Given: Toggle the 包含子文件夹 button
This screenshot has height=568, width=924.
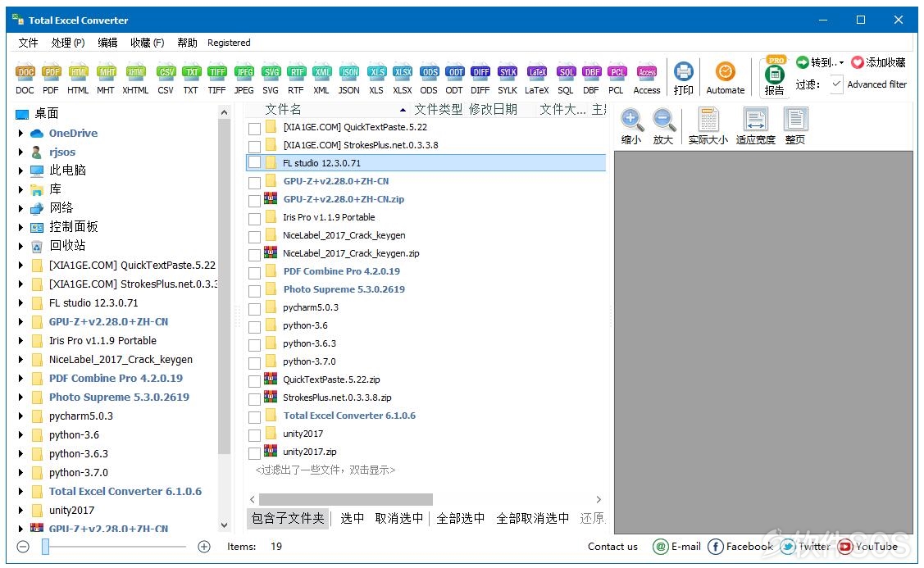Looking at the screenshot, I should coord(288,519).
